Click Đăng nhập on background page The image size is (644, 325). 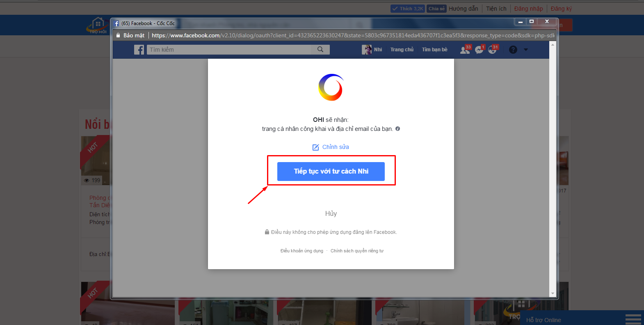coord(528,9)
